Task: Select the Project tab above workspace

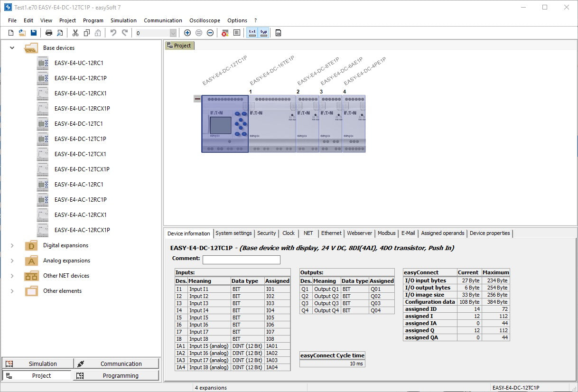Action: coord(179,46)
